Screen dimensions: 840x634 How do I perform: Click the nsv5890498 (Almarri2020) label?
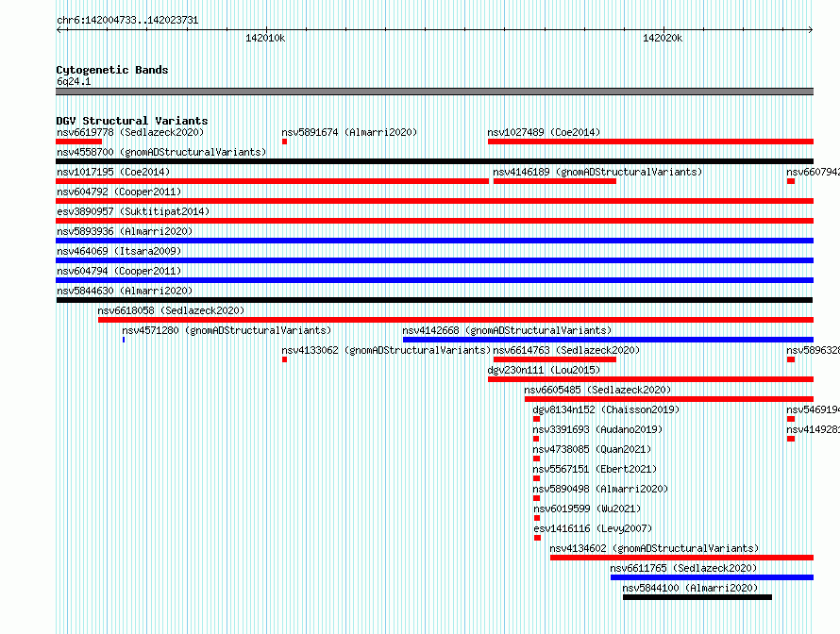click(600, 489)
